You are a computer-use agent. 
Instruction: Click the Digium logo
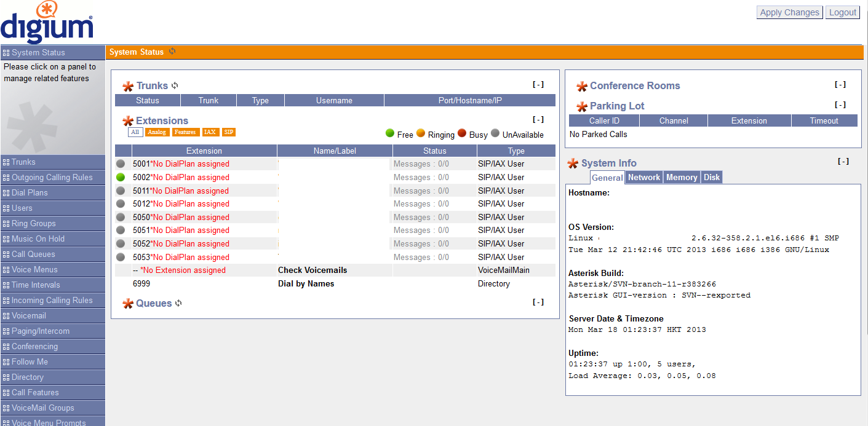(x=47, y=22)
